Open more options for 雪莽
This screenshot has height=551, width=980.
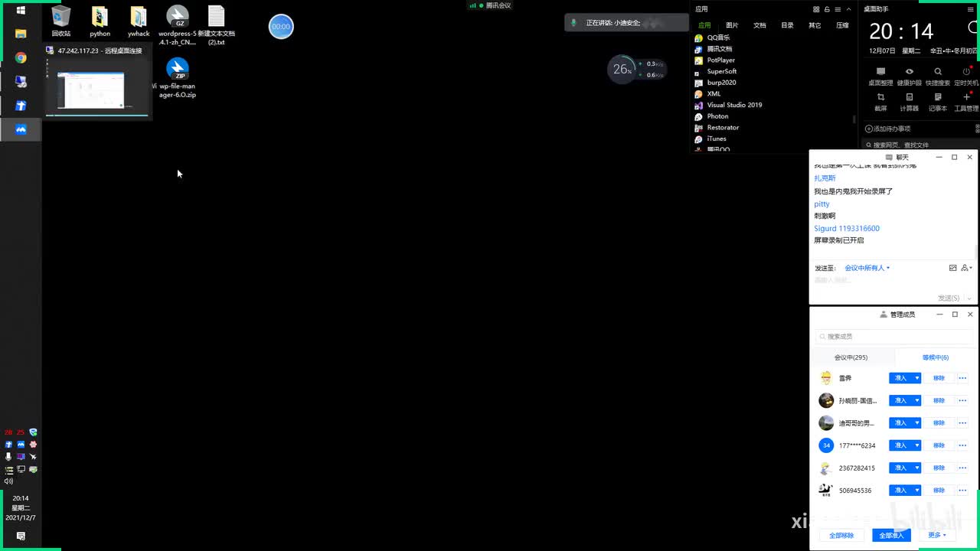[x=962, y=378]
